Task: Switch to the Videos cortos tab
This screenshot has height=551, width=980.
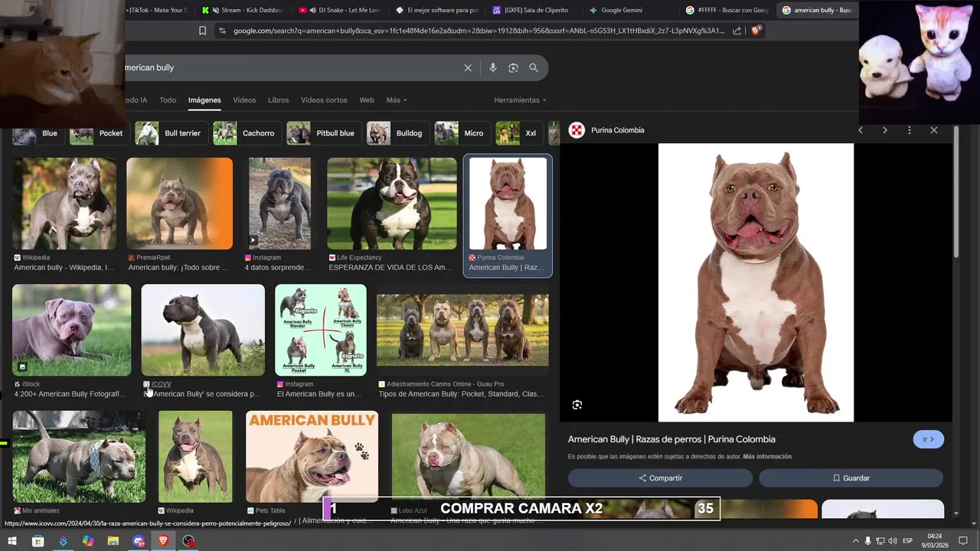Action: tap(324, 100)
